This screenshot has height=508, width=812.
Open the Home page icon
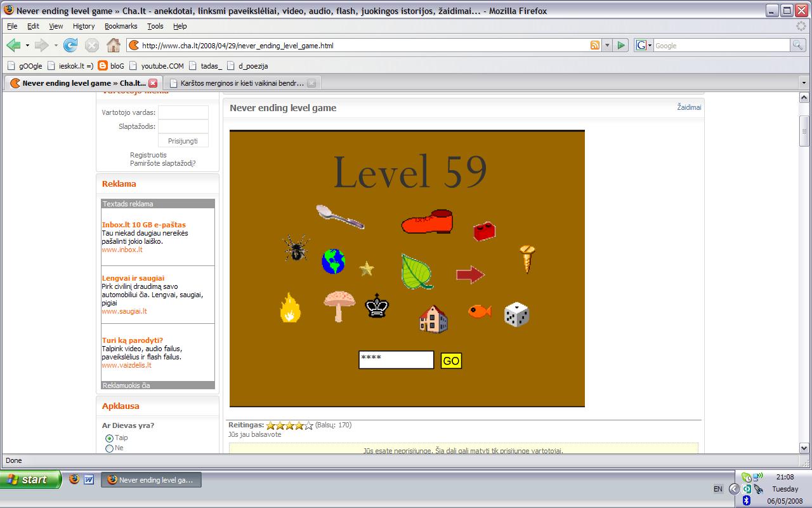tap(114, 45)
